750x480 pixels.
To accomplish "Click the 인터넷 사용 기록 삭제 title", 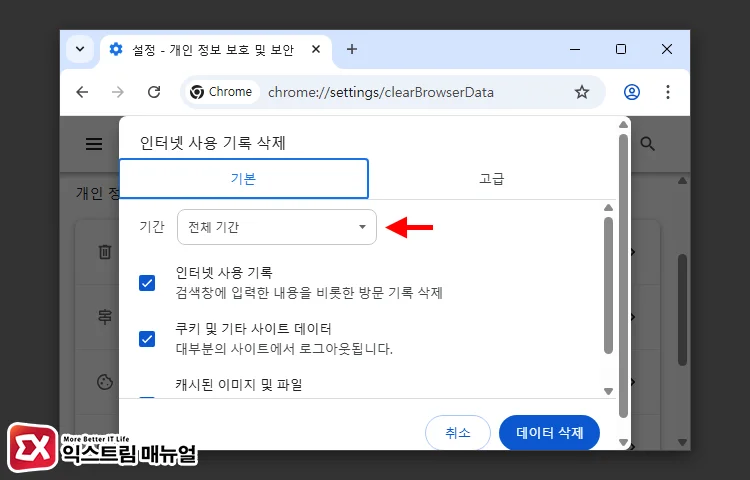I will [x=212, y=143].
